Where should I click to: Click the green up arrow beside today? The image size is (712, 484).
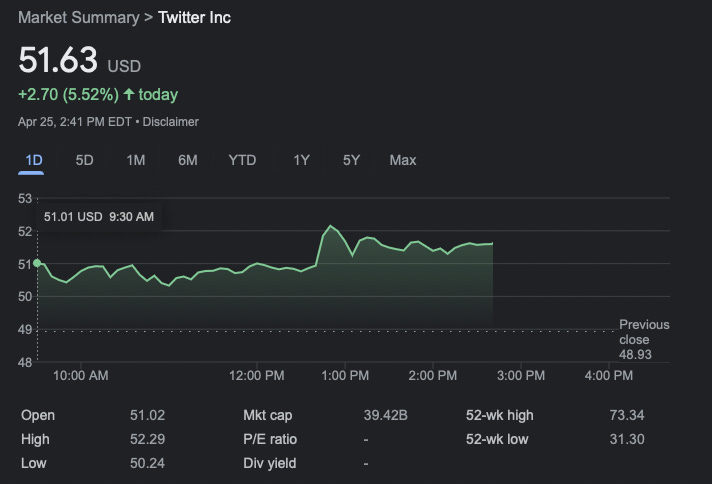pyautogui.click(x=129, y=94)
